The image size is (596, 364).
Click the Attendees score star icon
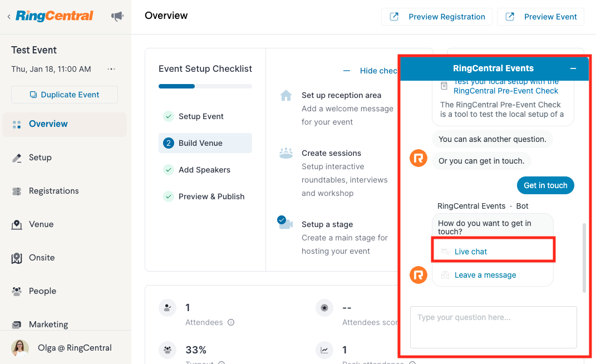324,308
